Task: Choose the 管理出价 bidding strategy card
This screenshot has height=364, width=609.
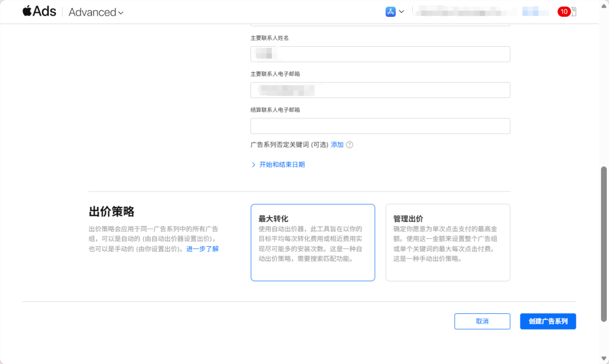Action: tap(448, 242)
